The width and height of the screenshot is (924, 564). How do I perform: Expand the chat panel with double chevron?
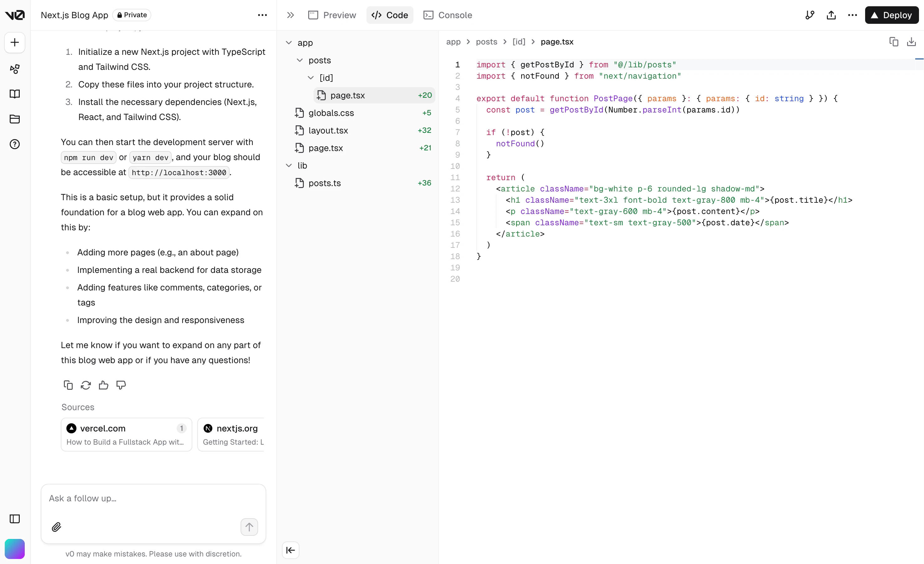[291, 15]
